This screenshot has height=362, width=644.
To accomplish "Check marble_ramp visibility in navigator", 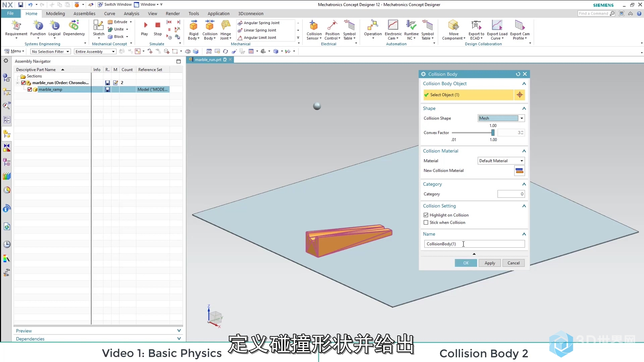I will [29, 89].
